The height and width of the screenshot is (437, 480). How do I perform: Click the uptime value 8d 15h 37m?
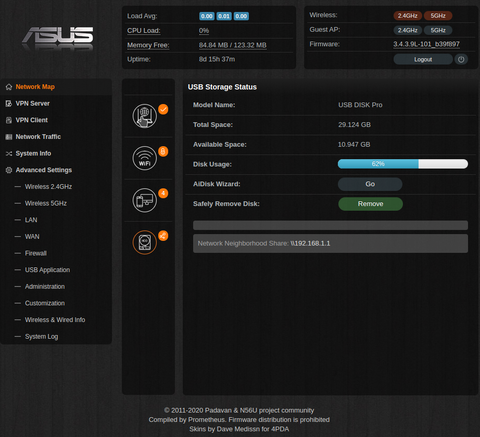click(x=217, y=59)
